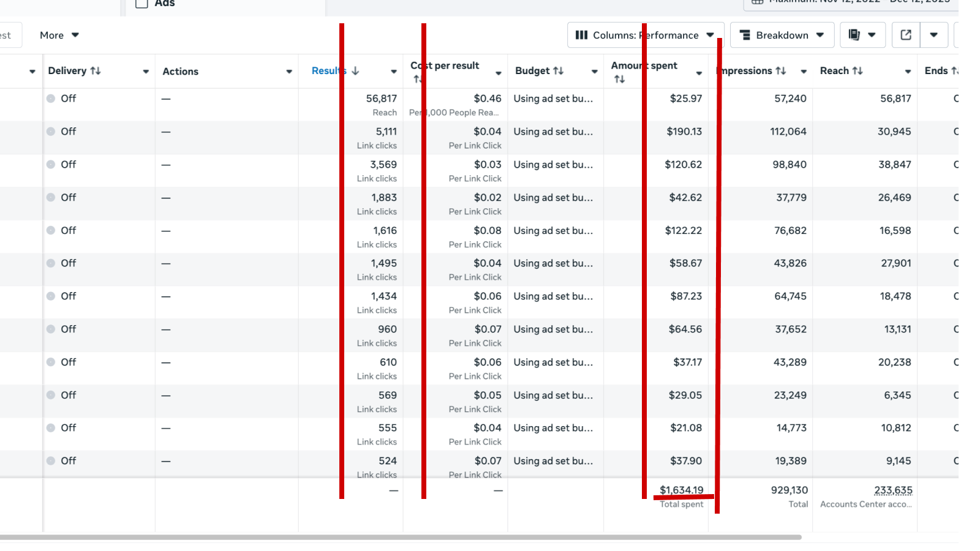
Task: Open the Breakdown dropdown
Action: tap(782, 35)
